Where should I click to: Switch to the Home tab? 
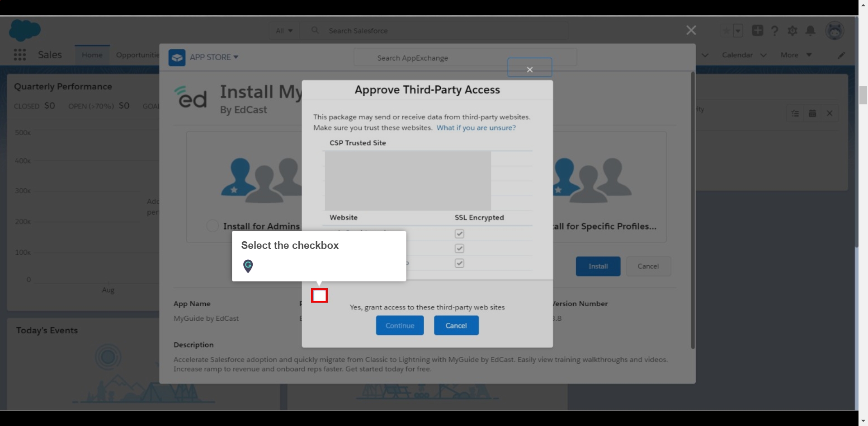pyautogui.click(x=92, y=55)
